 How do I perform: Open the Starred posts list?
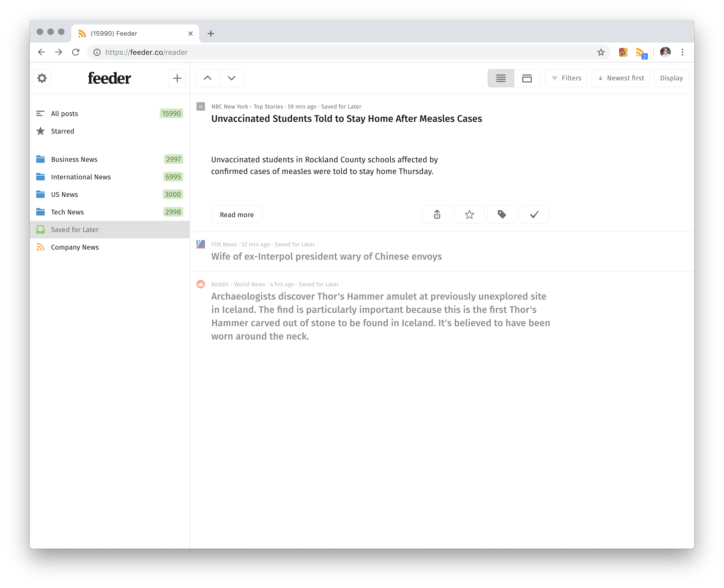(109, 131)
